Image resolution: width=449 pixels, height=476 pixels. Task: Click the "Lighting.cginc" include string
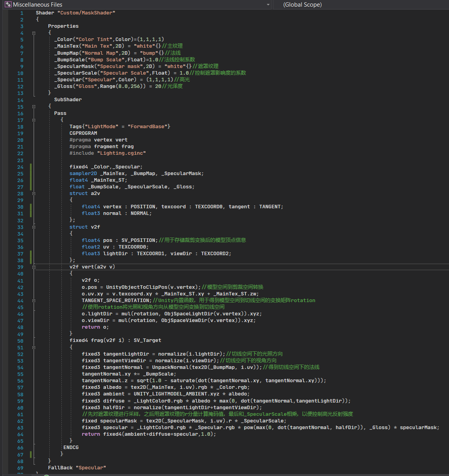(121, 153)
